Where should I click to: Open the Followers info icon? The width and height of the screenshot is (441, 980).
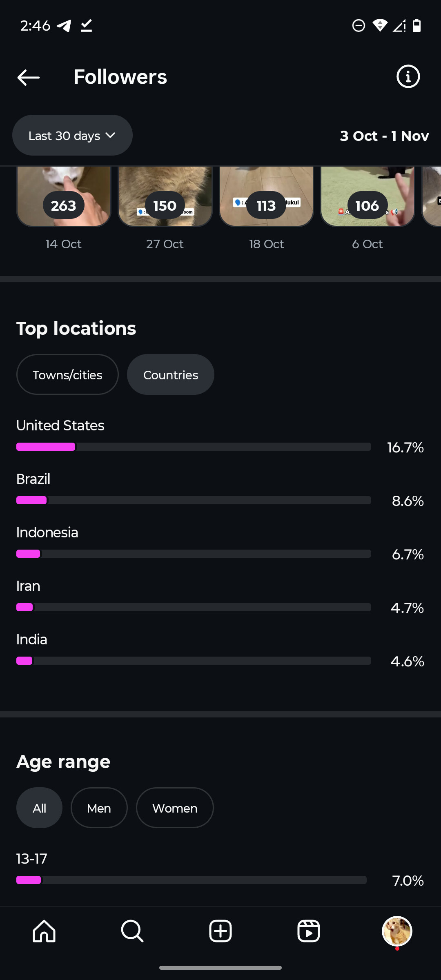click(x=408, y=76)
